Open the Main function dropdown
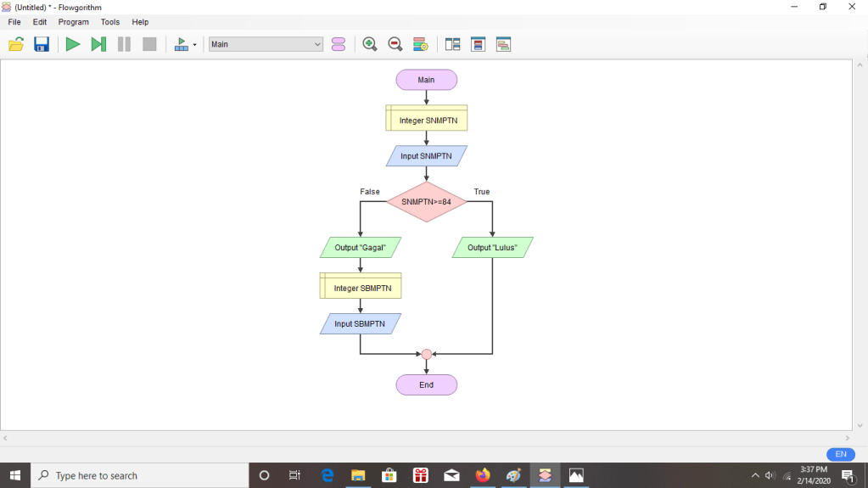Viewport: 868px width, 488px height. click(x=266, y=44)
